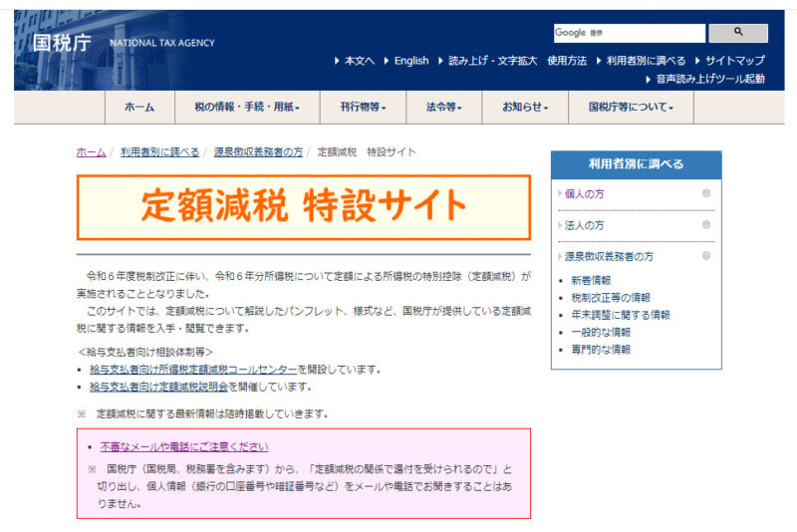The width and height of the screenshot is (797, 532).
Task: Launch 音声読み上げツール起動
Action: [709, 79]
